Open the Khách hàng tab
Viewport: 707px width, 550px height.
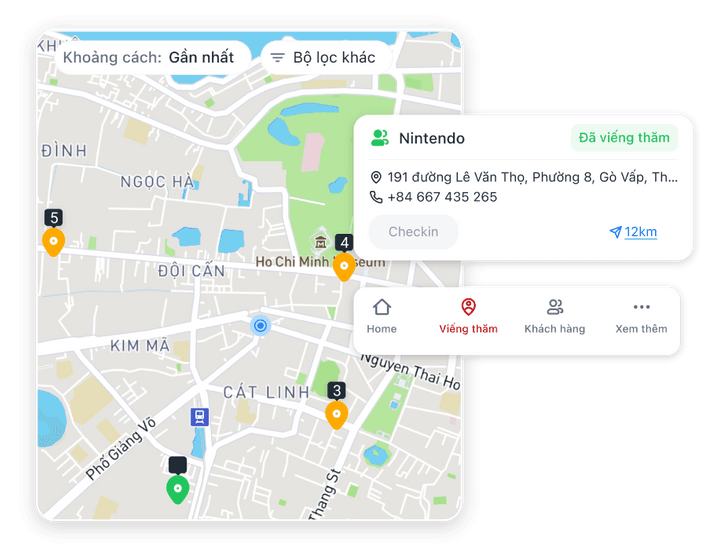[x=555, y=316]
